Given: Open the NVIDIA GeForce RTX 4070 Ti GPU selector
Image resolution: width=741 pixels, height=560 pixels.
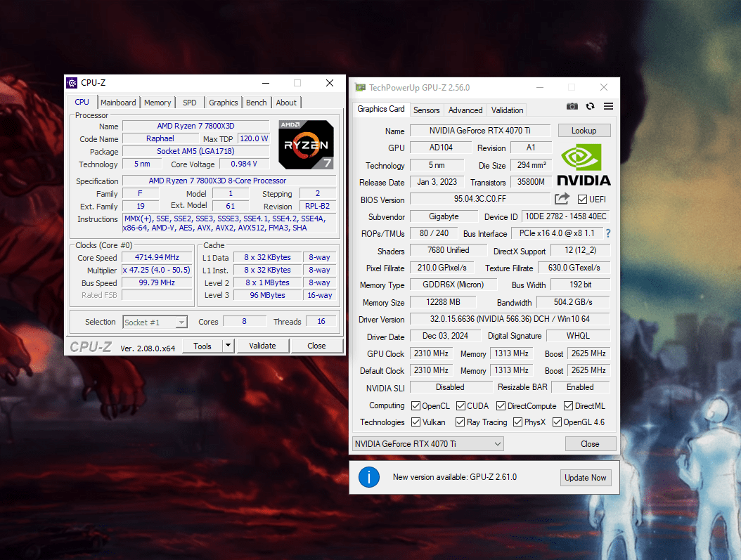Looking at the screenshot, I should pos(428,444).
